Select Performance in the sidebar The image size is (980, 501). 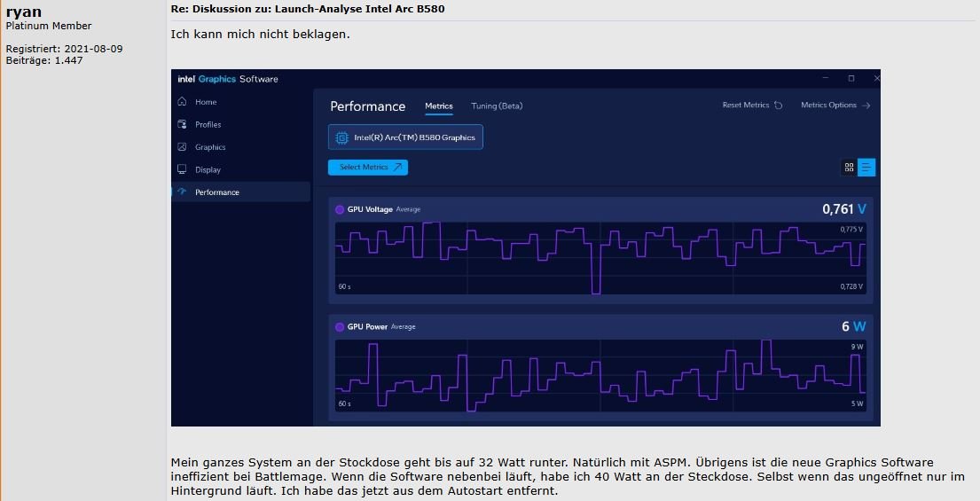point(240,192)
